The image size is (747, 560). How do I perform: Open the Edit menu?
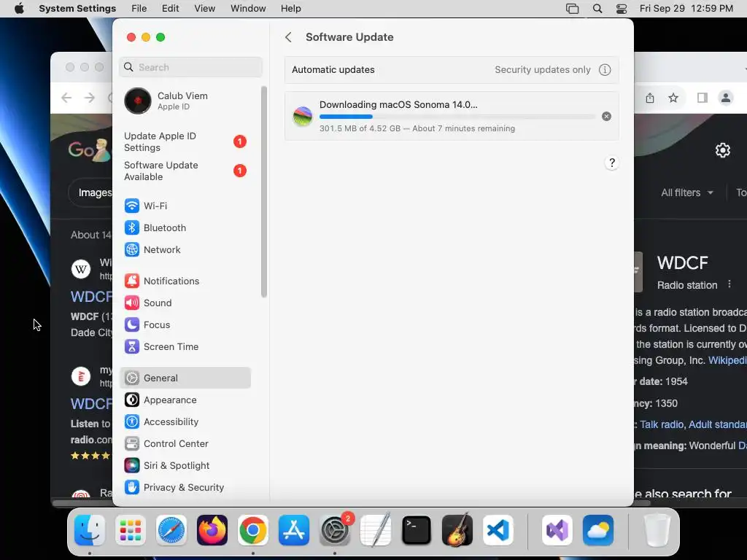[170, 9]
